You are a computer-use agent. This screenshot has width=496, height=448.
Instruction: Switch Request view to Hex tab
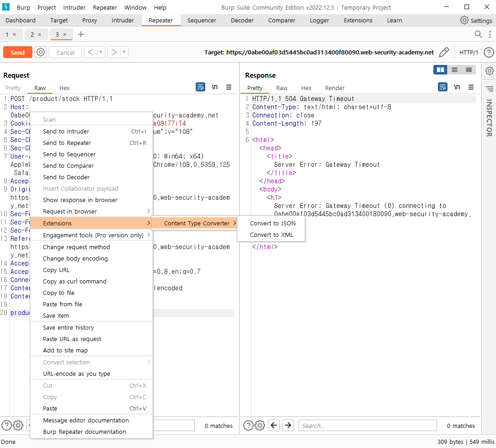point(64,88)
